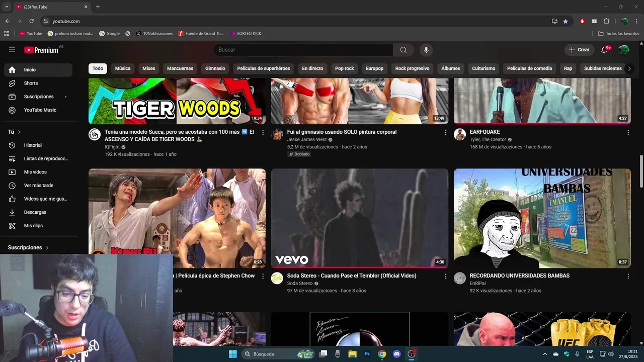Bookmark this page with the star icon
Screen dimensions: 644x362
[x=566, y=21]
